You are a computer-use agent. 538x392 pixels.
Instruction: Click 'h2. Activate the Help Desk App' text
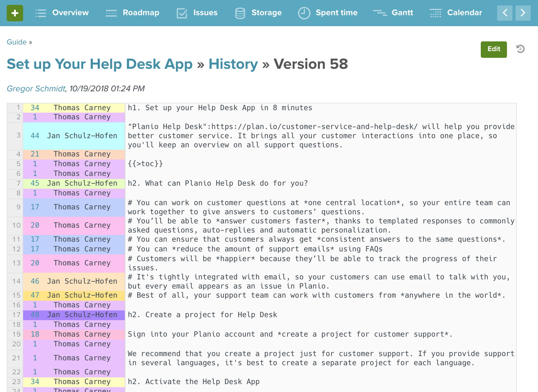click(194, 382)
